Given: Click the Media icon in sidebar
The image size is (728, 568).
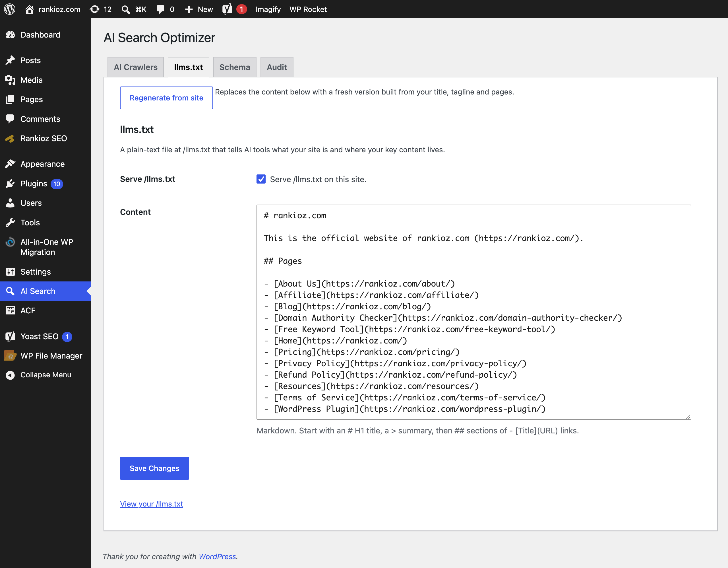Looking at the screenshot, I should (x=10, y=80).
